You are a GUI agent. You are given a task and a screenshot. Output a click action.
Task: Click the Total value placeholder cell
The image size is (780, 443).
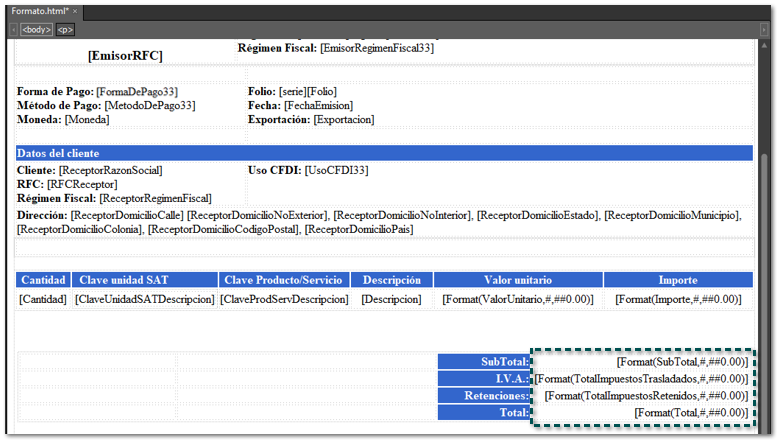(690, 412)
